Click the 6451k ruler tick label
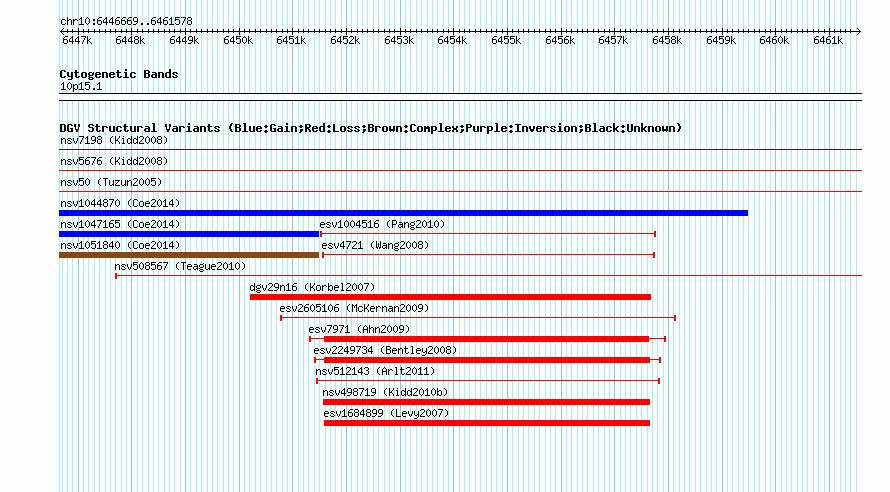This screenshot has height=492, width=890. 291,40
